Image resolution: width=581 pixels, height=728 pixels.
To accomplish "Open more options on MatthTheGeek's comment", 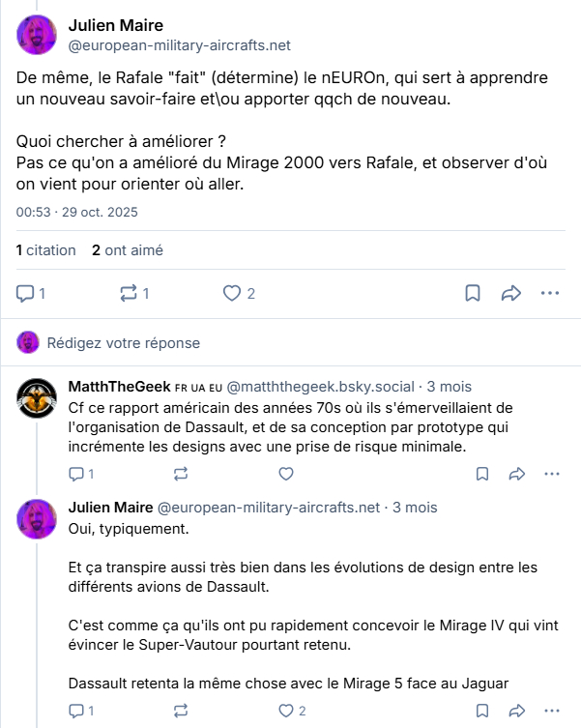I will click(551, 474).
